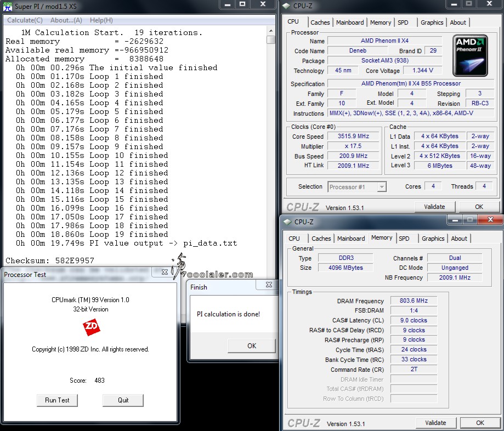Open Graphics tab in lower CPU-Z window
Viewport: 504px width, 431px height.
click(433, 239)
